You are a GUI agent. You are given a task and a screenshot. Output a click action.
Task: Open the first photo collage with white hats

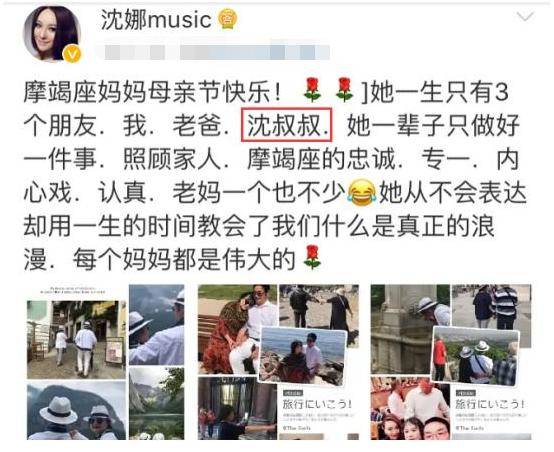pos(106,362)
